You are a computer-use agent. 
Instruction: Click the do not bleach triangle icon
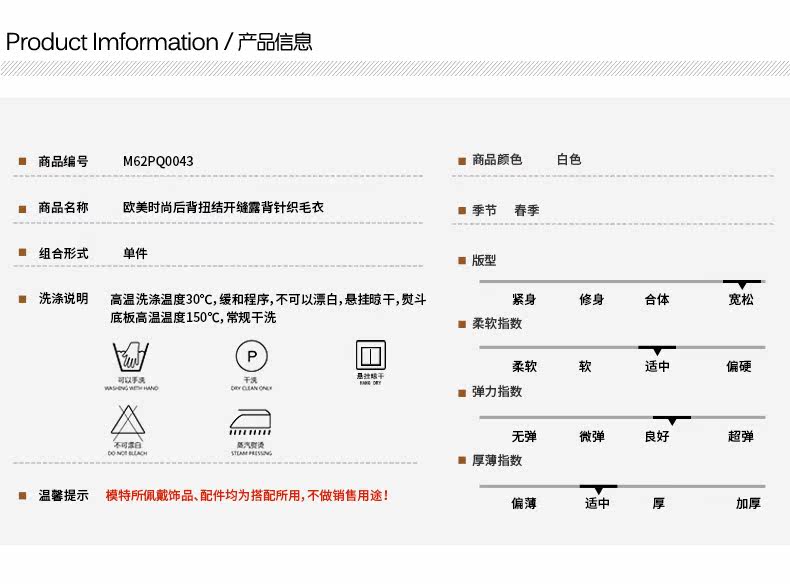coord(128,421)
